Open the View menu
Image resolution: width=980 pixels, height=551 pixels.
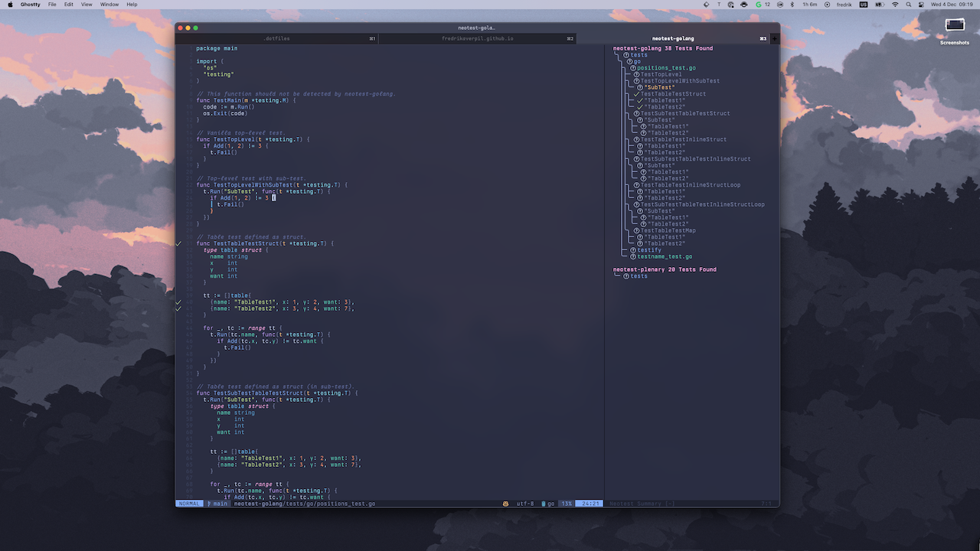click(x=86, y=4)
